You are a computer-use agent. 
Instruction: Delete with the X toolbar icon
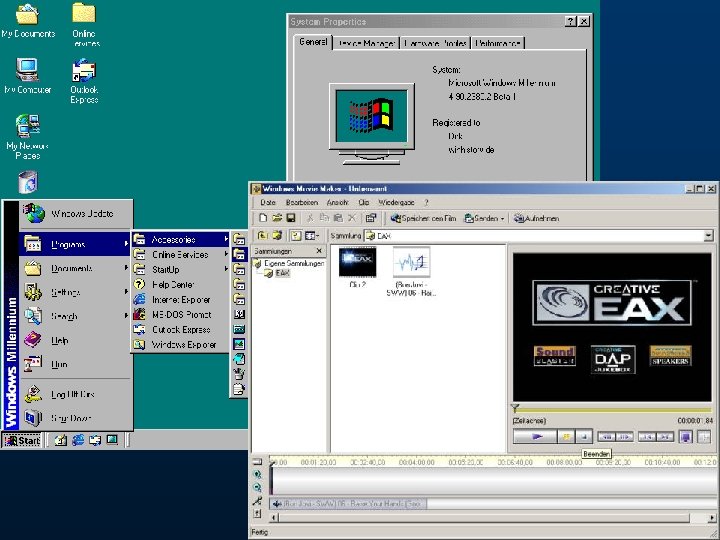pos(352,218)
